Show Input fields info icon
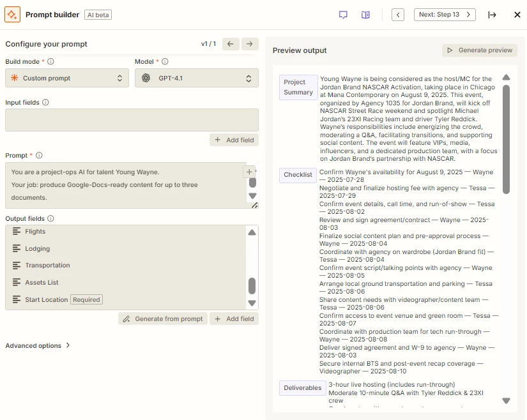Viewport: 527px width, 420px height. [46, 102]
